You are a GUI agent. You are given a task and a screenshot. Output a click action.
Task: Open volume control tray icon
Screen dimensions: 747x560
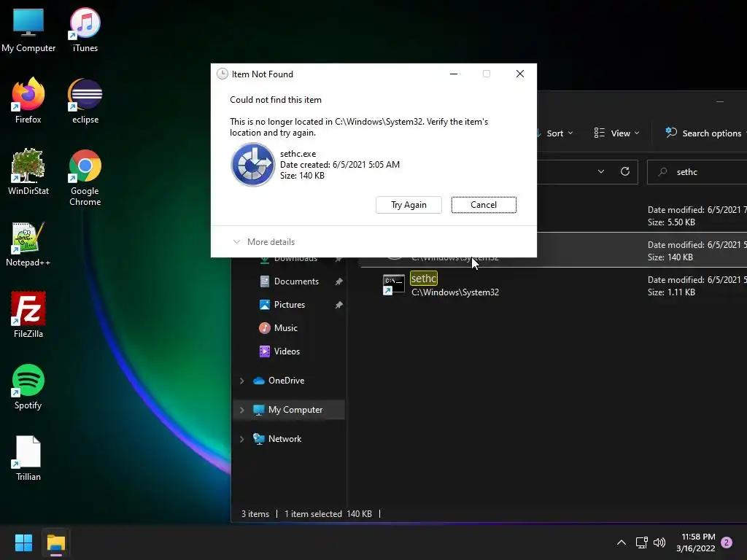(x=659, y=542)
